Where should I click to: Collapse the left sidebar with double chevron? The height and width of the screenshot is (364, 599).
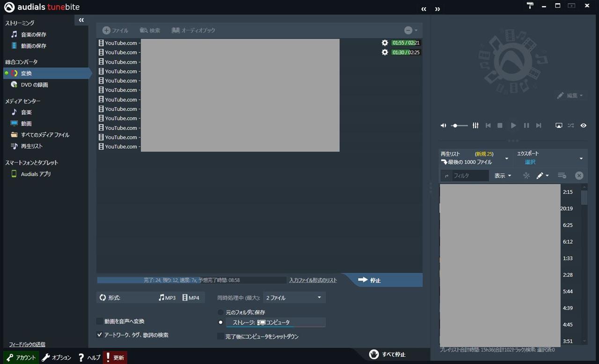pyautogui.click(x=81, y=20)
